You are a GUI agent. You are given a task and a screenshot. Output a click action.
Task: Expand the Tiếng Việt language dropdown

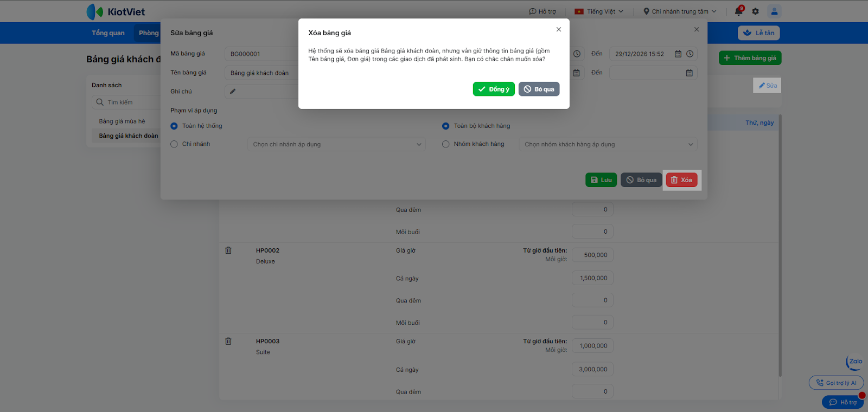coord(599,11)
